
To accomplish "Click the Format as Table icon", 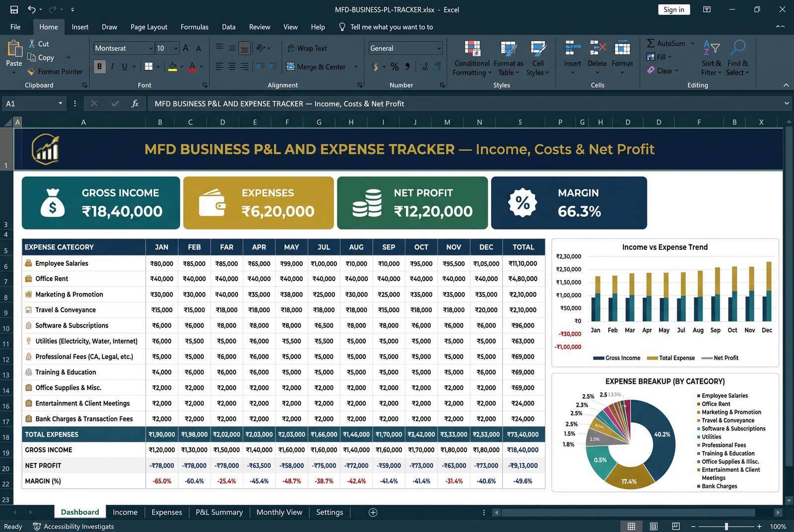I will pos(509,49).
